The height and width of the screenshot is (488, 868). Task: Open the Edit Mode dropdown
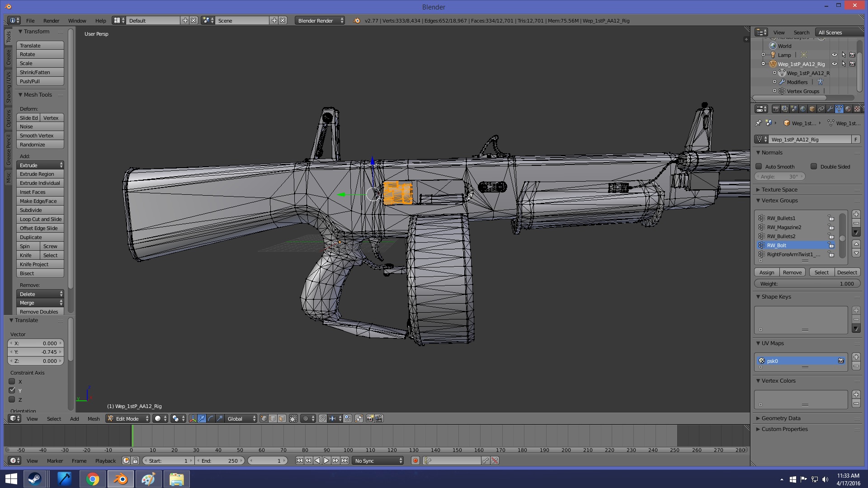(x=128, y=418)
